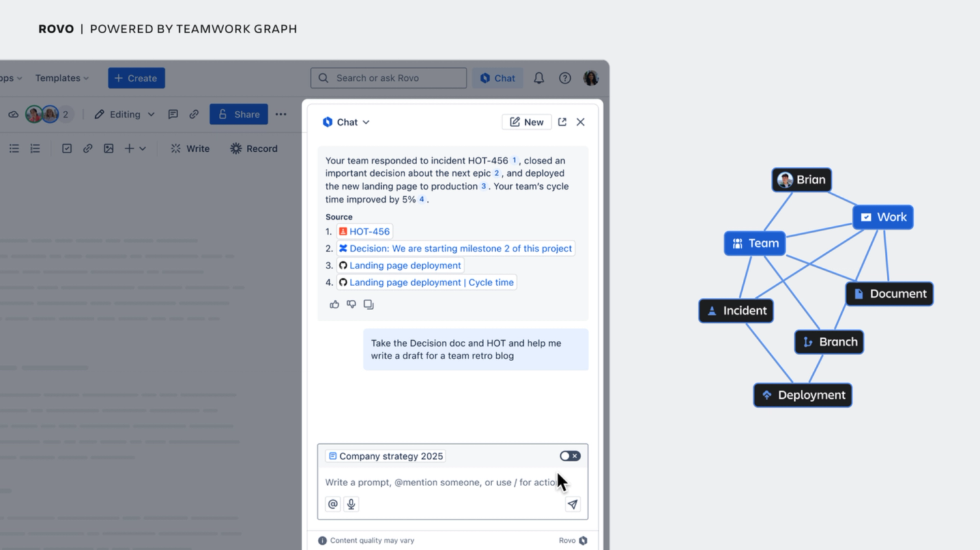Click citation 2 after next epic
The image size is (980, 550).
(x=497, y=173)
